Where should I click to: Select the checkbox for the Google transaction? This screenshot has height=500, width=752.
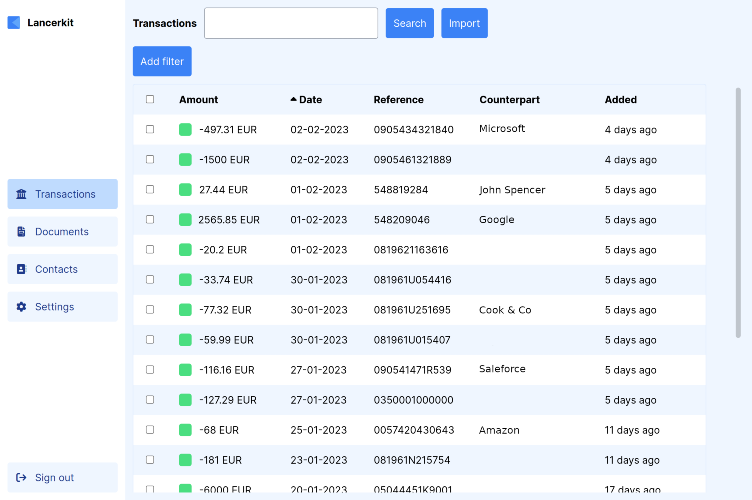(x=150, y=220)
